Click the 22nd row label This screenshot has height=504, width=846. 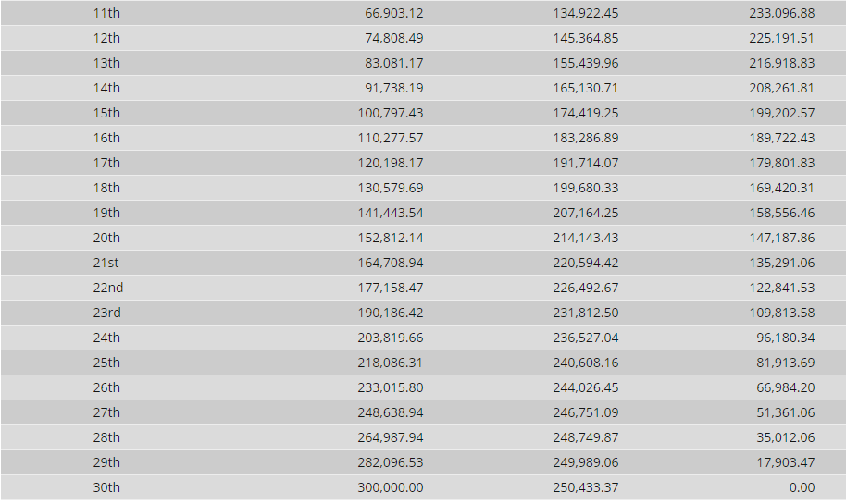108,288
